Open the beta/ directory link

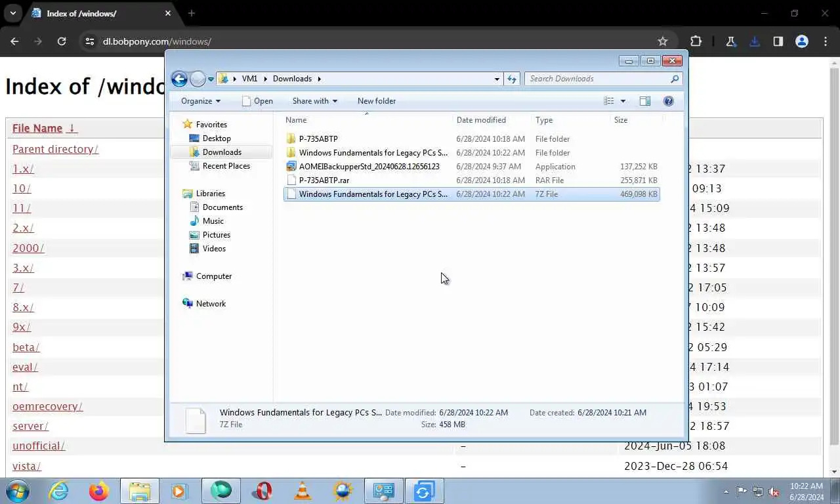[26, 347]
